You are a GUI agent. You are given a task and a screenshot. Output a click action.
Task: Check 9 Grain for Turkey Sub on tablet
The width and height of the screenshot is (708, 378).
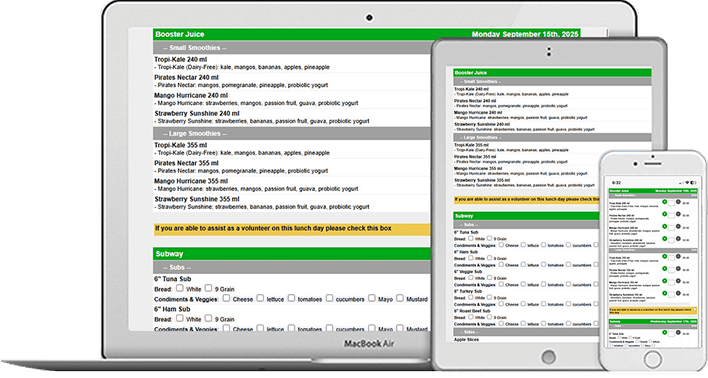click(489, 297)
